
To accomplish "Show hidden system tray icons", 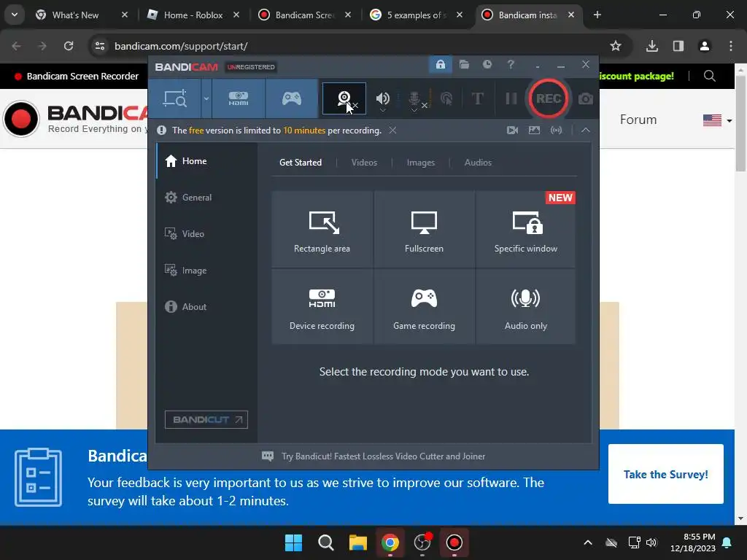I will (588, 542).
